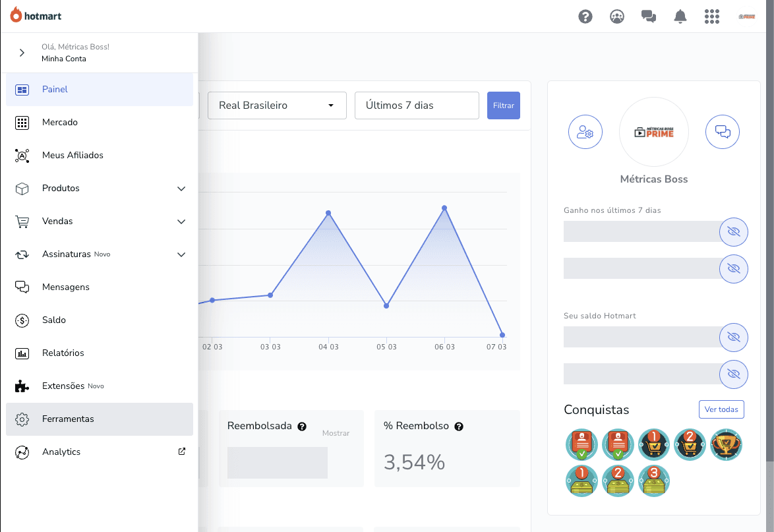Open Ferramentas in the sidebar

68,419
